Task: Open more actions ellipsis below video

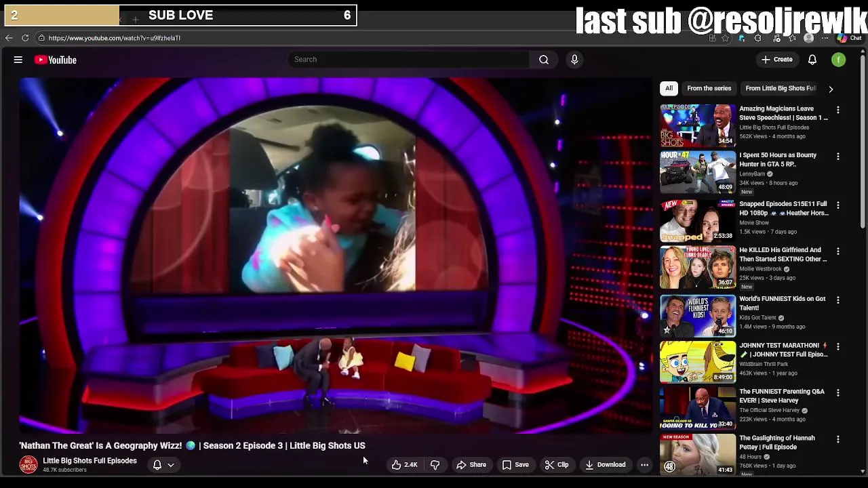Action: click(644, 465)
